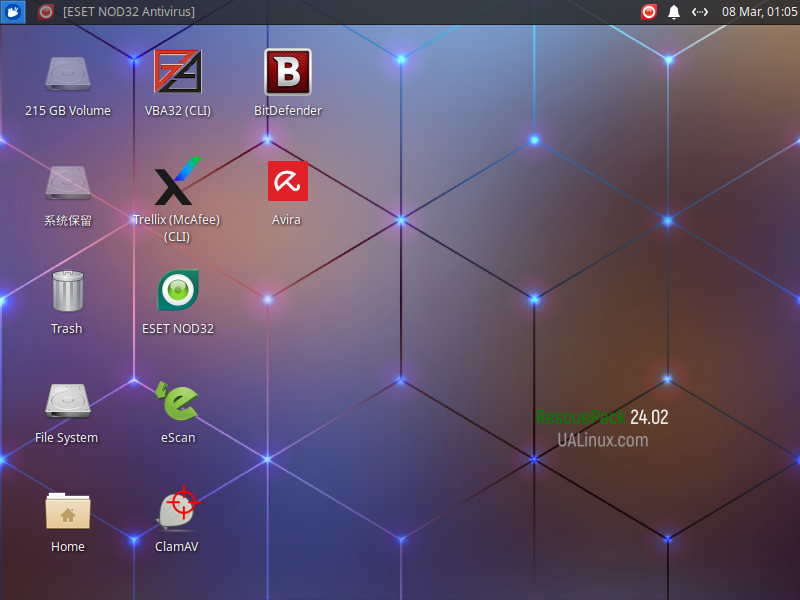Image resolution: width=800 pixels, height=600 pixels.
Task: Click the ClamAV scanner icon
Action: pos(177,510)
